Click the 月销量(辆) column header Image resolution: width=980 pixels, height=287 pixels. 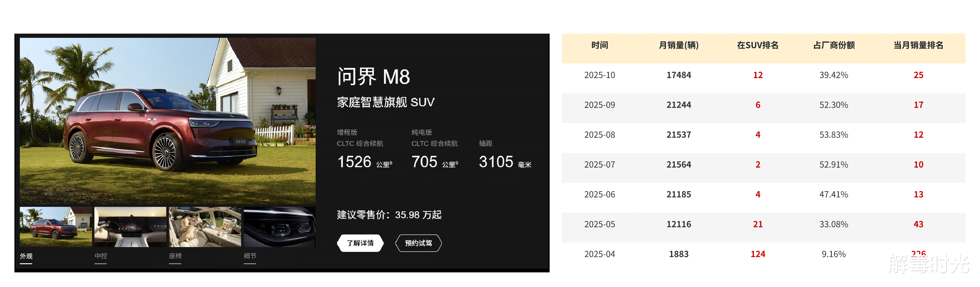(679, 45)
